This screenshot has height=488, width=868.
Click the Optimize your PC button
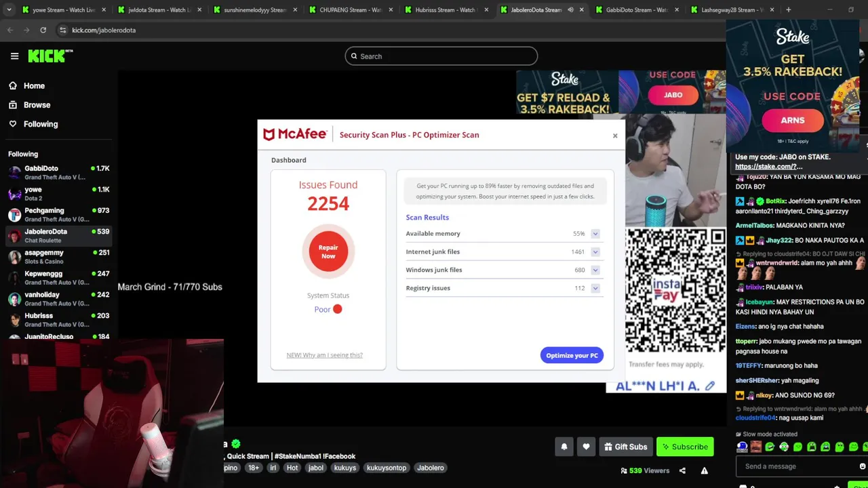(572, 355)
